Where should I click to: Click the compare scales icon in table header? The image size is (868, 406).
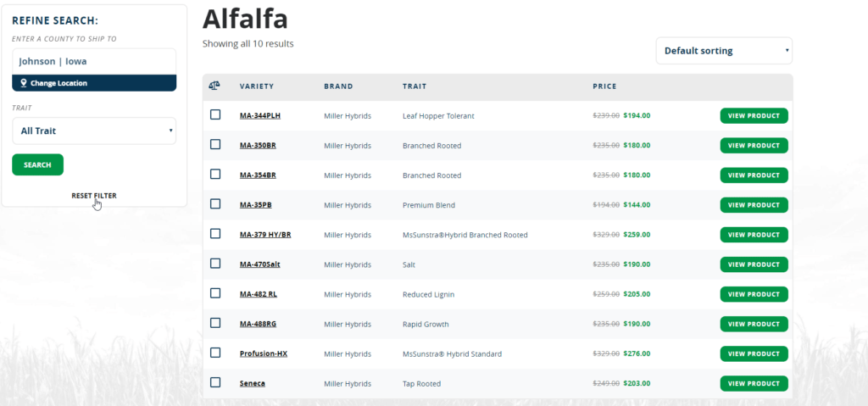(214, 86)
